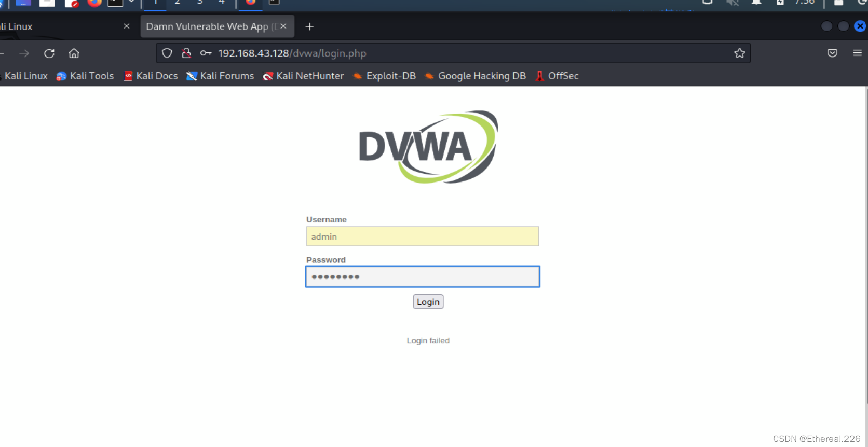Image resolution: width=868 pixels, height=447 pixels.
Task: Select the Damn Vulnerable Web App tab
Action: click(x=217, y=26)
